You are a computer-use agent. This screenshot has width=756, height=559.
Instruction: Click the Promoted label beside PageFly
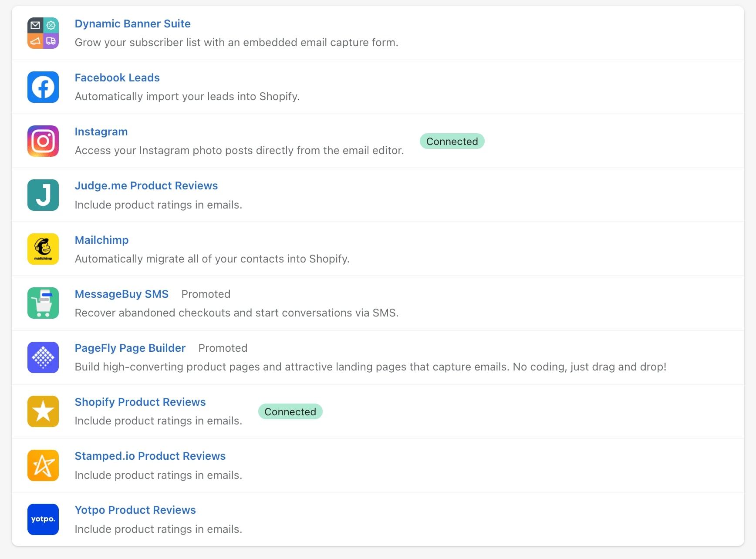[x=223, y=348]
